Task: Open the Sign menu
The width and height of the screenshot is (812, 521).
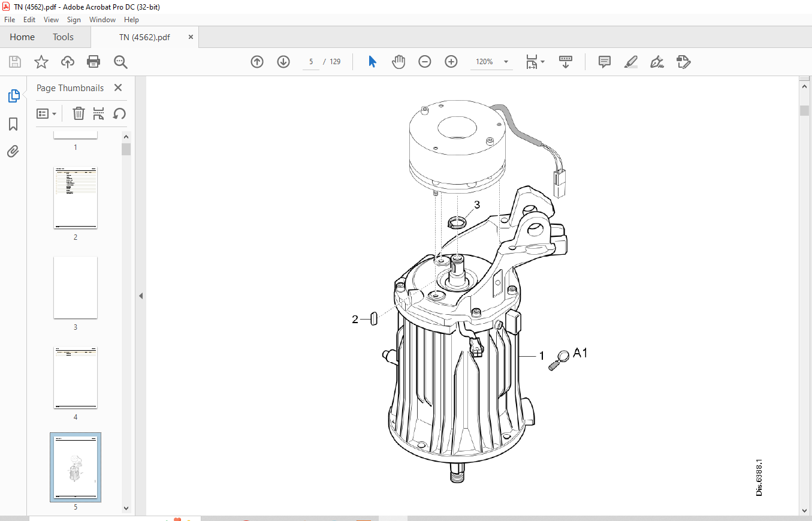Action: (74, 20)
